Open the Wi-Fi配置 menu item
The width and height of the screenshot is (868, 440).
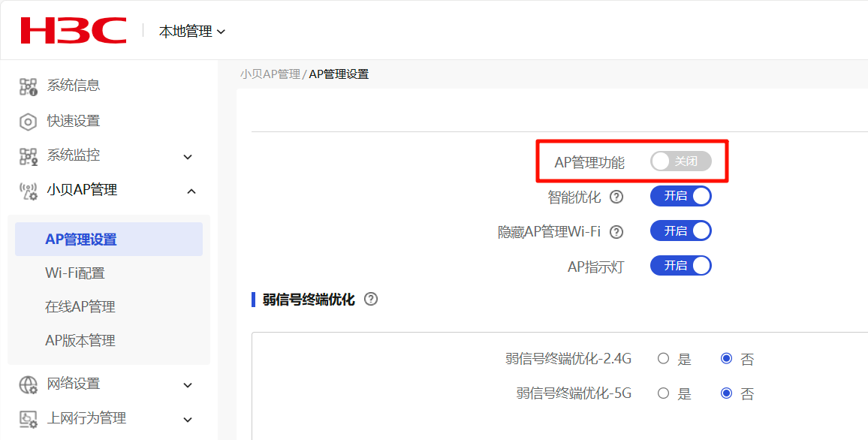[x=75, y=273]
